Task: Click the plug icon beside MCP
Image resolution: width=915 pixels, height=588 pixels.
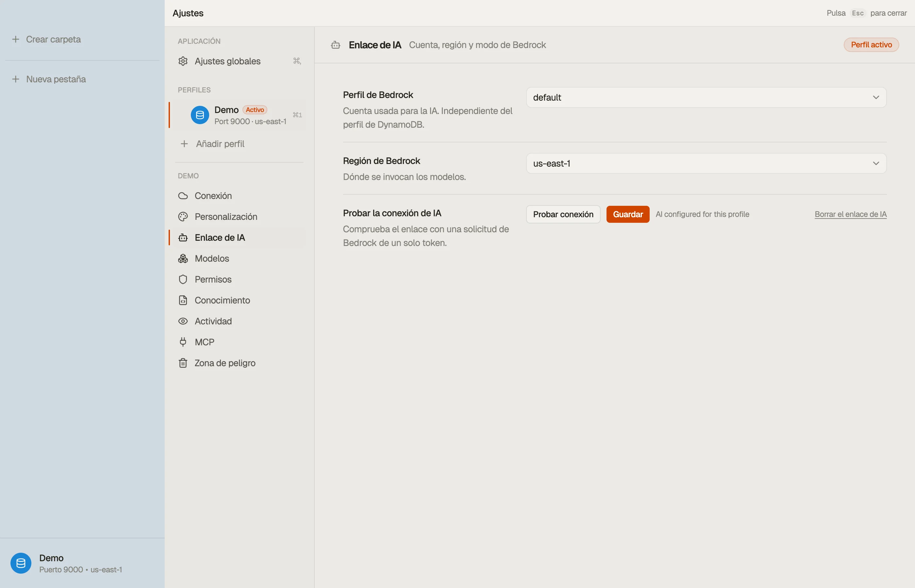Action: (x=183, y=342)
